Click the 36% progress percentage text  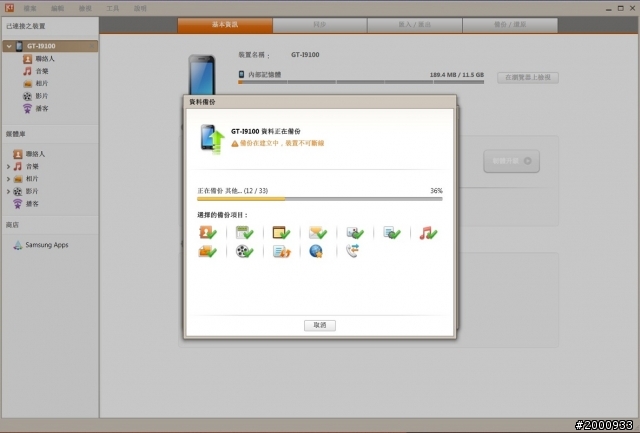(436, 191)
